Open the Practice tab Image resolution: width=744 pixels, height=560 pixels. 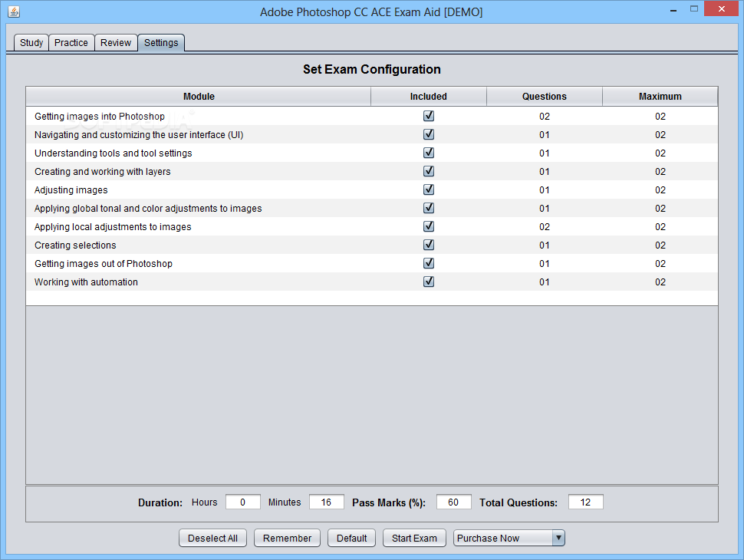pyautogui.click(x=71, y=43)
